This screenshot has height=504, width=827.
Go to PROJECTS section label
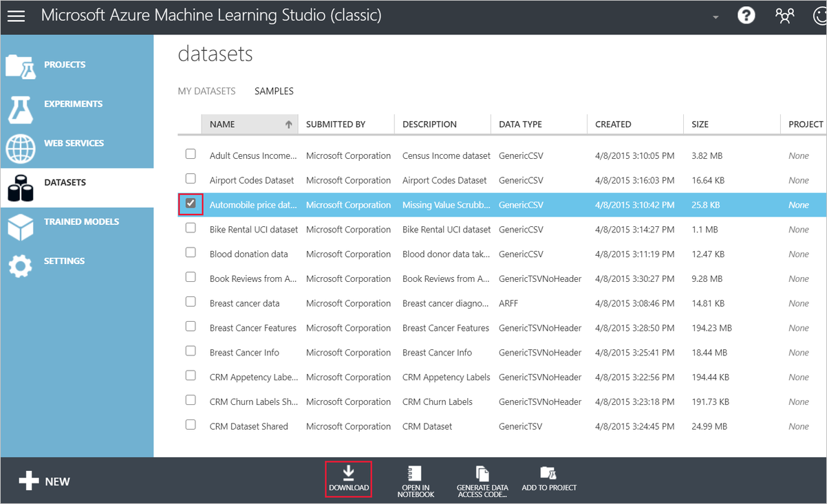[65, 65]
